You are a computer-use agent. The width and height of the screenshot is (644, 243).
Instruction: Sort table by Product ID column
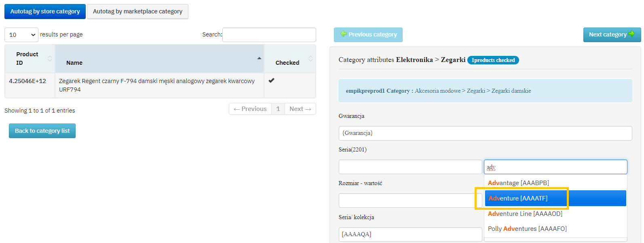[50, 58]
